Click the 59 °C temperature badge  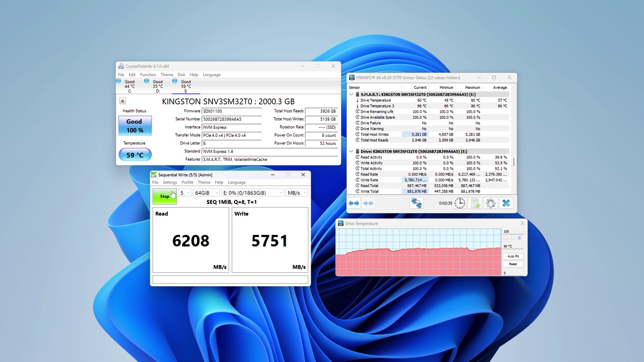pyautogui.click(x=135, y=155)
